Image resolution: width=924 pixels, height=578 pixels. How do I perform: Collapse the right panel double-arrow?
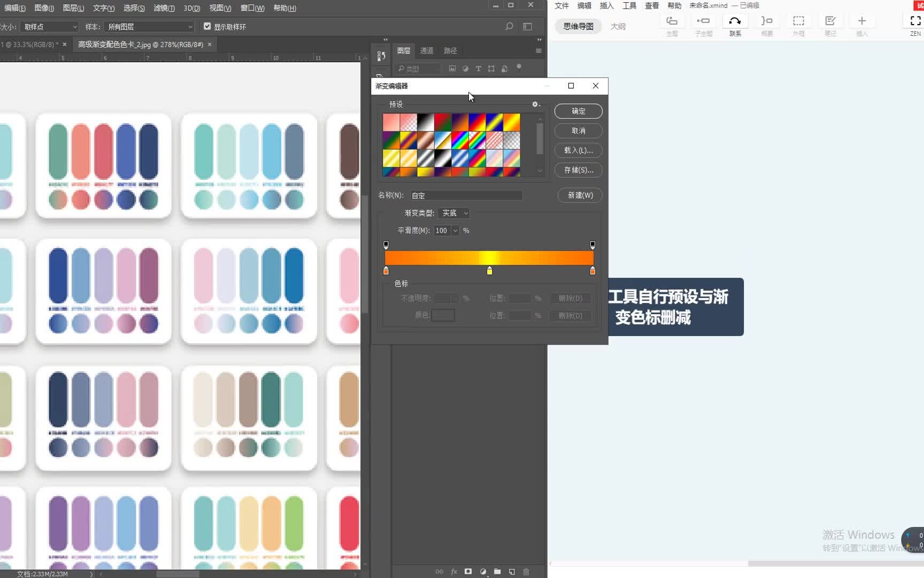pyautogui.click(x=539, y=40)
